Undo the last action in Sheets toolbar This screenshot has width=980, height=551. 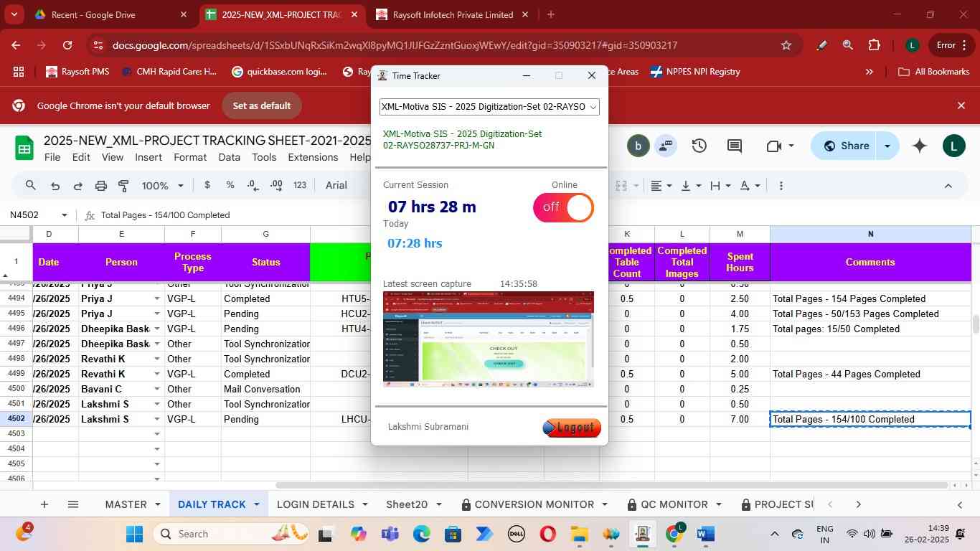55,186
